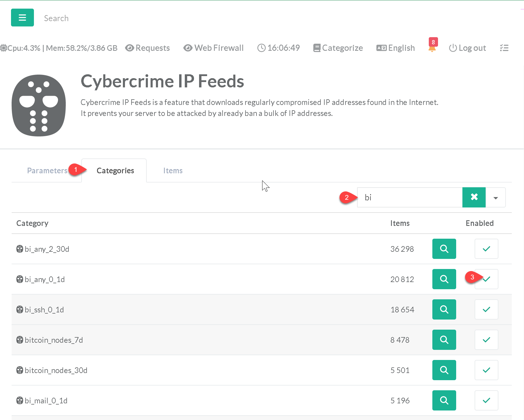Open the Requests monitor link
Screen dimensions: 524x420
click(x=148, y=48)
